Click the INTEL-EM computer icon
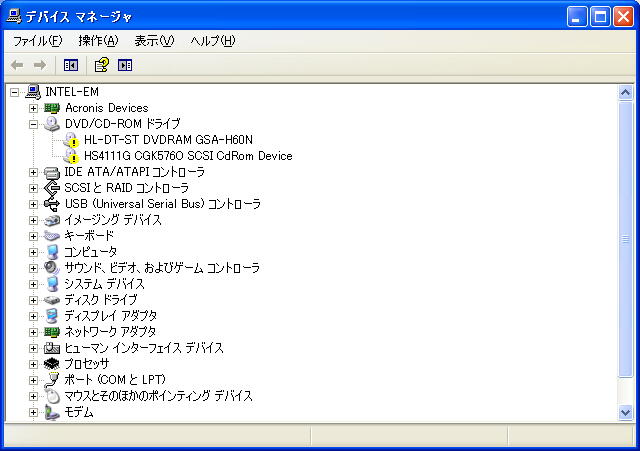The image size is (640, 451). coord(33,92)
